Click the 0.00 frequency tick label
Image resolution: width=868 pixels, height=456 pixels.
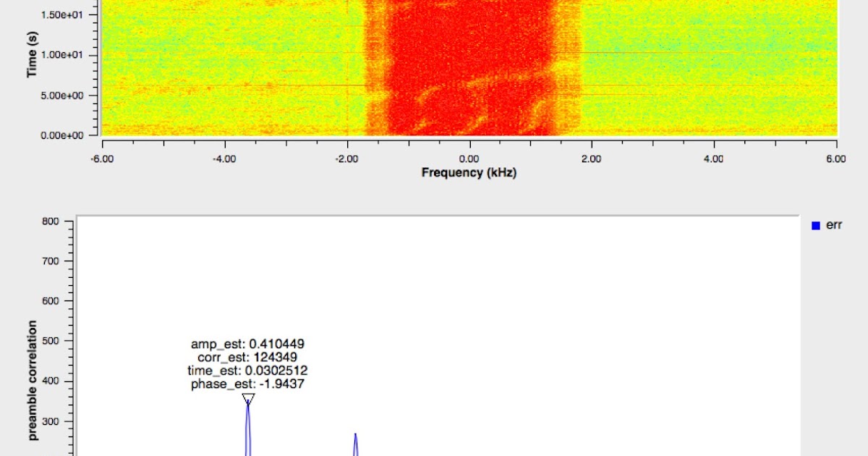point(469,159)
